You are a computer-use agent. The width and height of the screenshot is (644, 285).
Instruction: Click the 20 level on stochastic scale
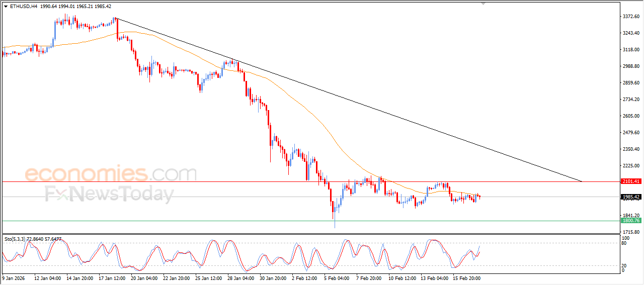[x=625, y=265]
